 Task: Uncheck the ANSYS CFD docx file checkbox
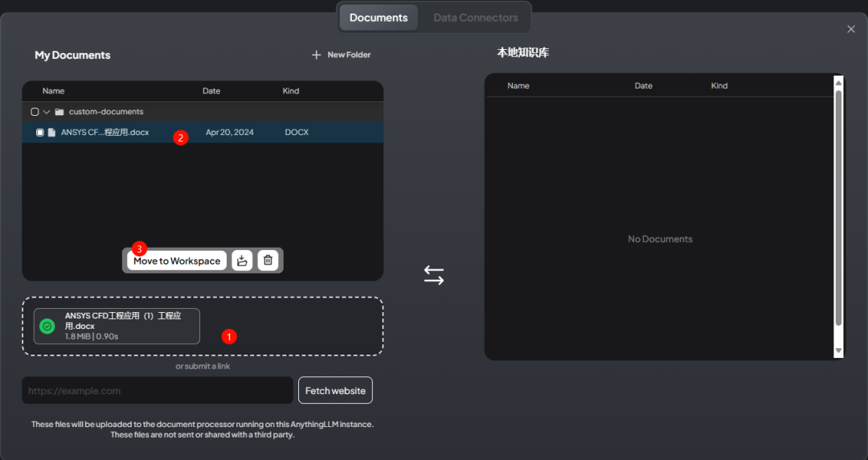(x=40, y=133)
